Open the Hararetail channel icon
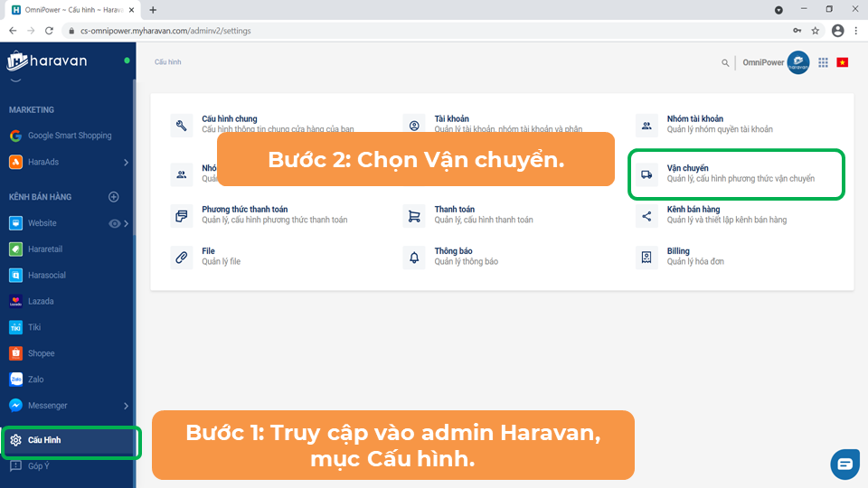This screenshot has width=868, height=488. click(15, 249)
